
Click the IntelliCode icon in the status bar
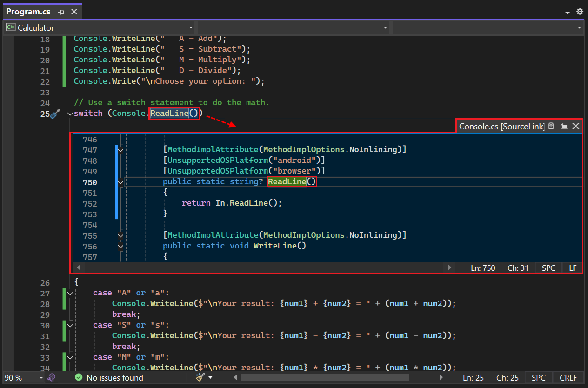pos(52,378)
